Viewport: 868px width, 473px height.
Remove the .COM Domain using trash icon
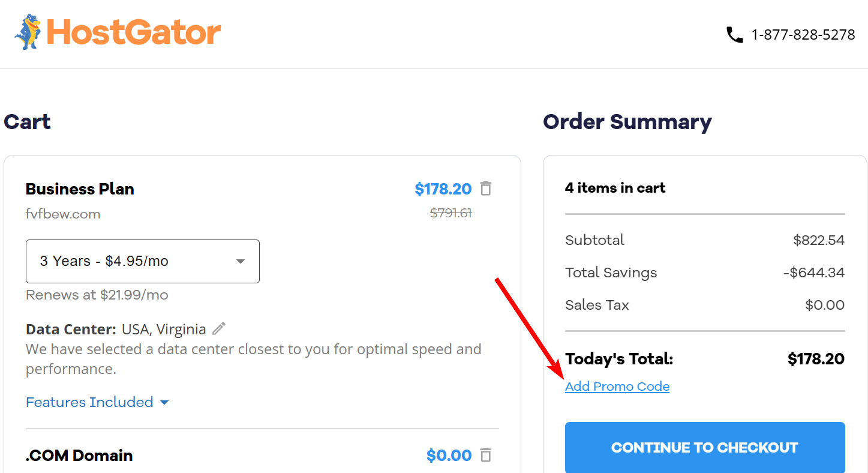(486, 455)
